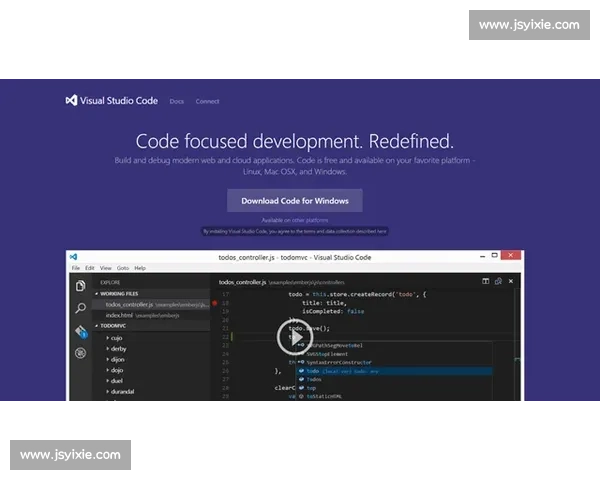Open the File menu
The image size is (600, 480).
coord(76,268)
